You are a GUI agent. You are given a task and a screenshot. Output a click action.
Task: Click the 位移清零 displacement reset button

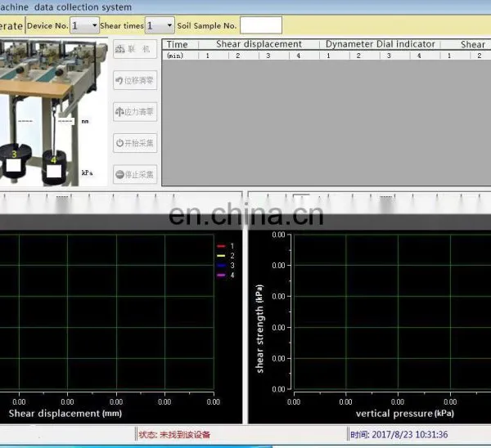click(135, 80)
